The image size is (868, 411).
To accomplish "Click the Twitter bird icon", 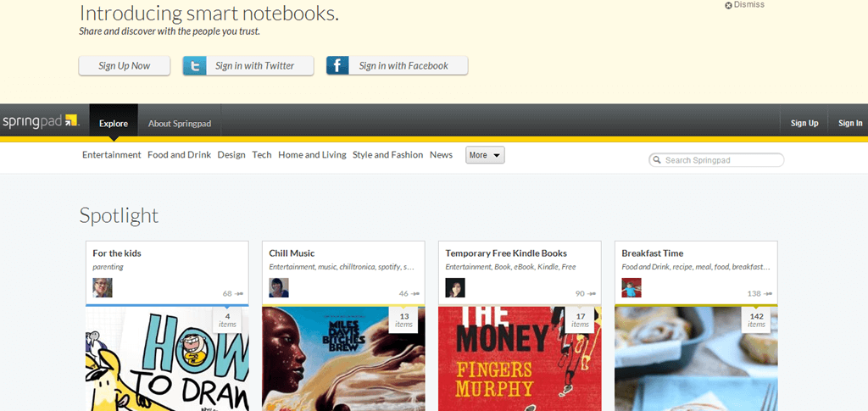I will tap(194, 66).
